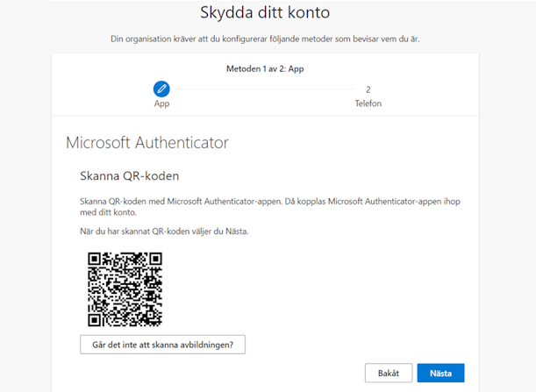Screen dimensions: 536x392
Task: Click 'När du har skannat QR-koden' sentence
Action: pos(164,232)
